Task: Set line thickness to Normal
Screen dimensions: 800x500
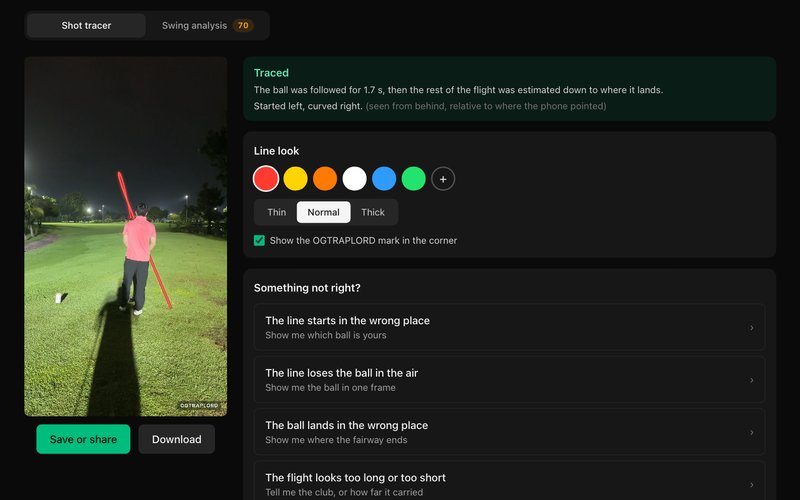Action: [323, 212]
